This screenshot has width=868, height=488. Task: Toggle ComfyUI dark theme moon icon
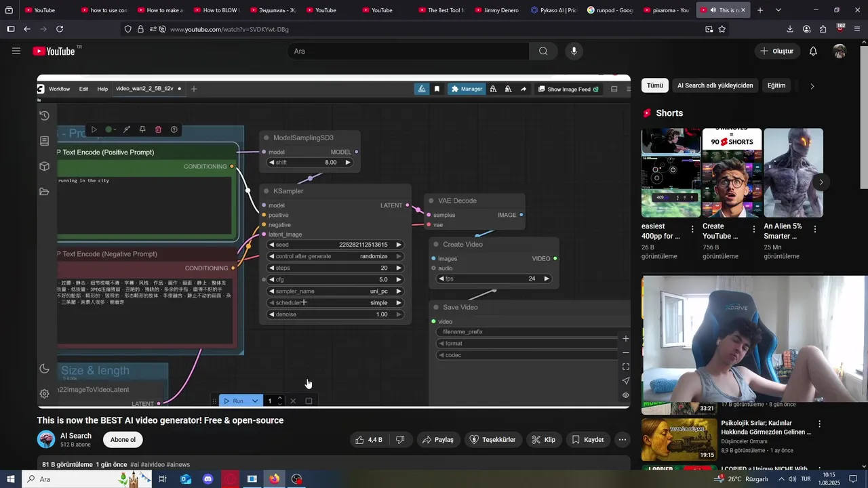44,369
